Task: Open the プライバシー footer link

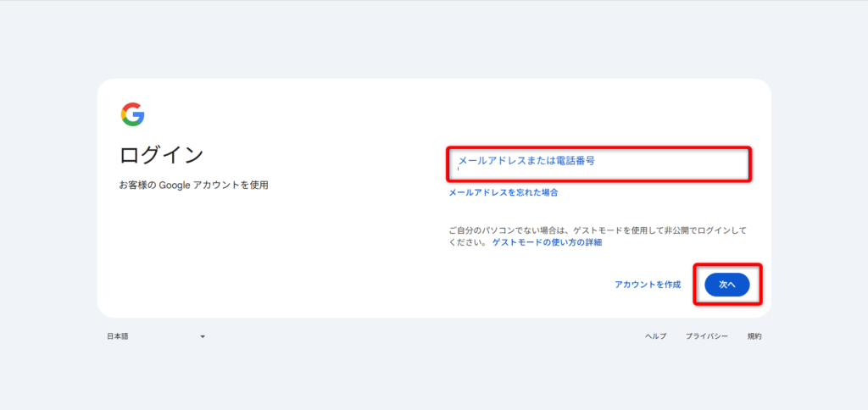Action: [x=706, y=336]
